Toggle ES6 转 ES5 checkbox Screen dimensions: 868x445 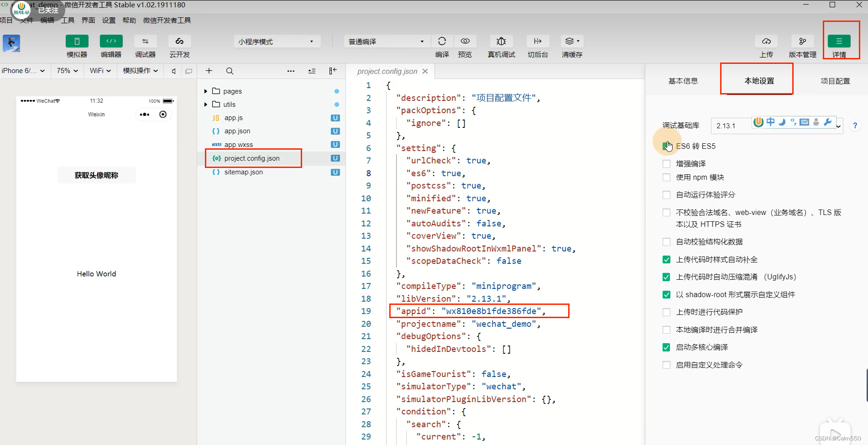coord(666,146)
